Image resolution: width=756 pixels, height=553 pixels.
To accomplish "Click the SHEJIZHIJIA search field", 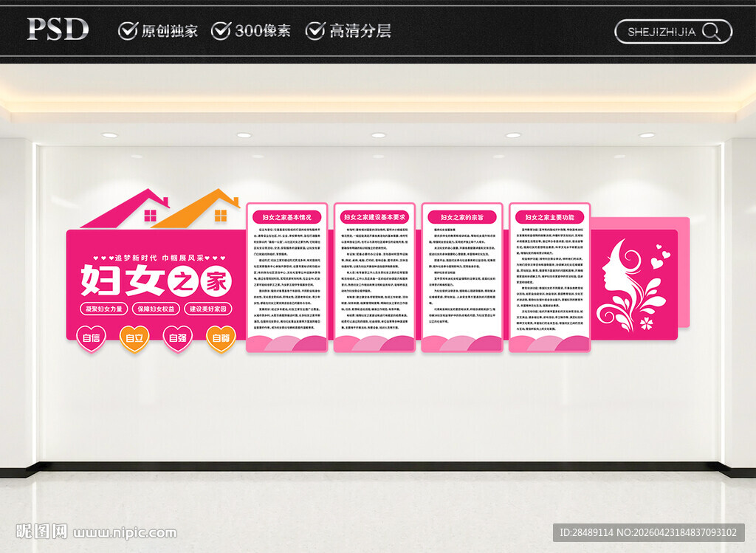I will (x=673, y=32).
